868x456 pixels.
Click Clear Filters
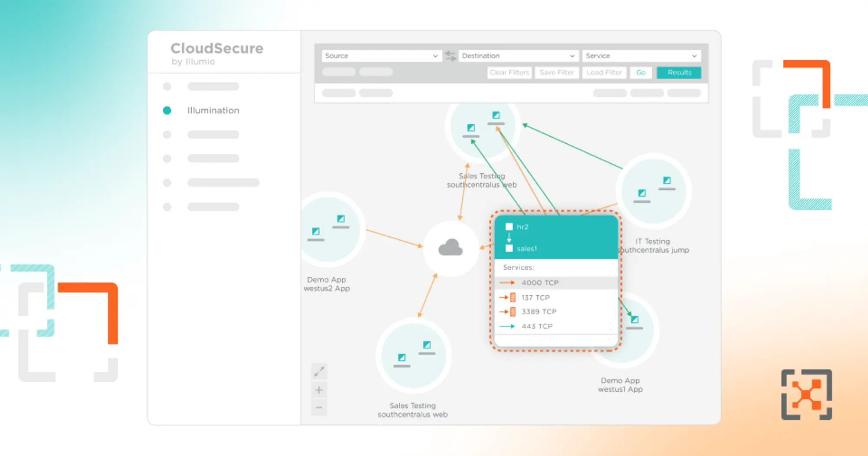pyautogui.click(x=509, y=73)
